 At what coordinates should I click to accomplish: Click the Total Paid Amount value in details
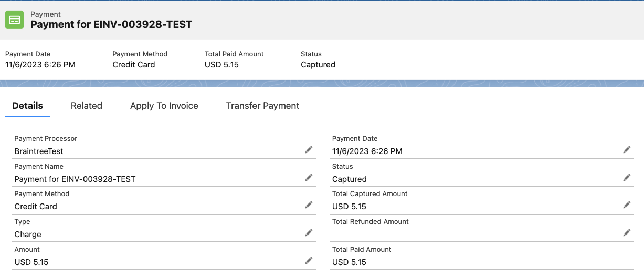tap(349, 262)
